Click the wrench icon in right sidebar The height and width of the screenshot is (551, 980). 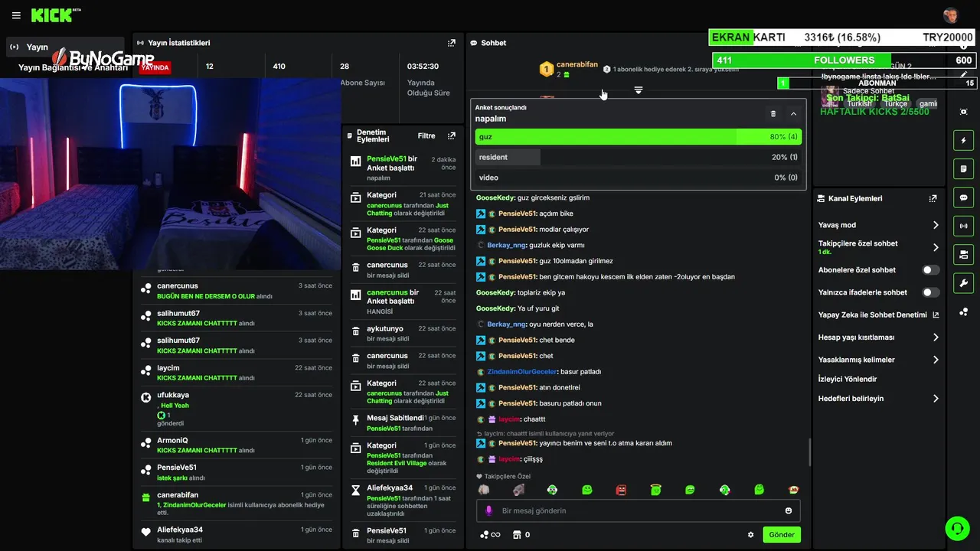[x=963, y=282]
